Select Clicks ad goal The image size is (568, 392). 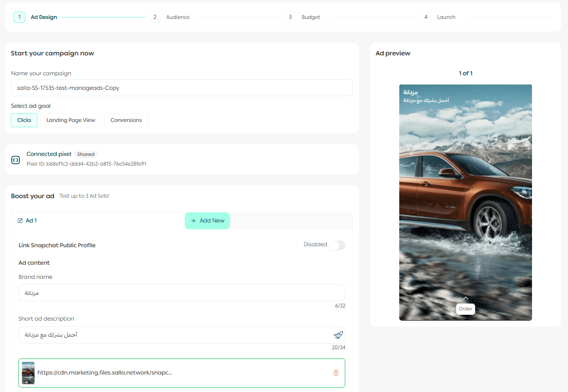pyautogui.click(x=24, y=120)
